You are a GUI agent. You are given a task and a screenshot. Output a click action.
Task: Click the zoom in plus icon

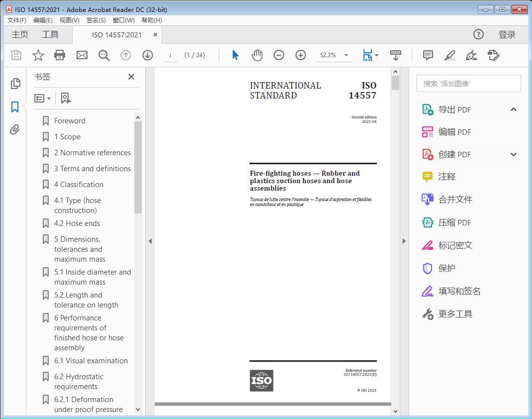tap(301, 55)
